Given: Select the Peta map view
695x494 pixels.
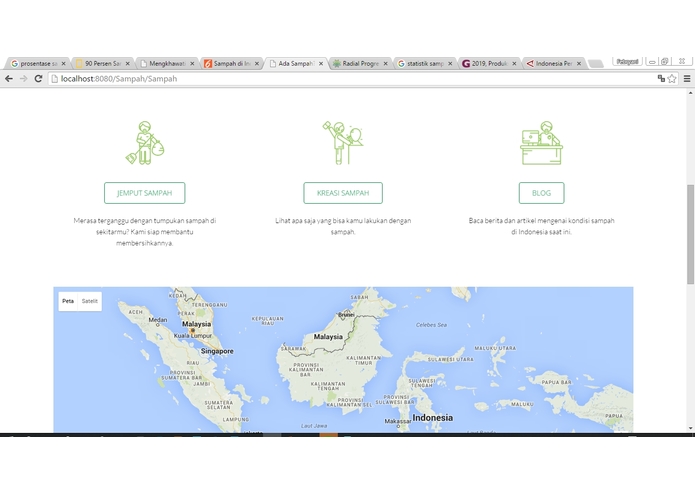Looking at the screenshot, I should 68,301.
